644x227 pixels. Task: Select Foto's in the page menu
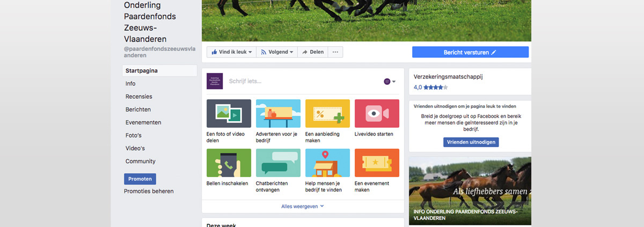click(x=134, y=135)
